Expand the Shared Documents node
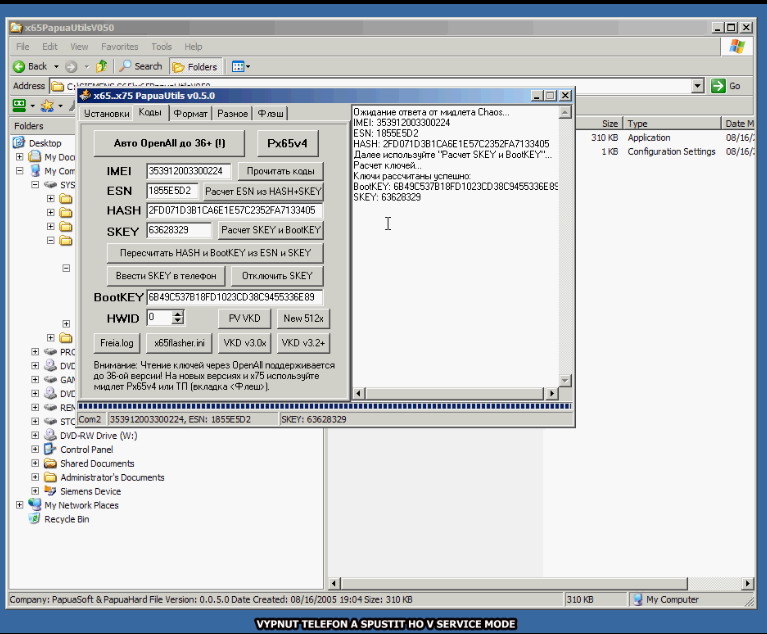This screenshot has width=767, height=634. tap(35, 463)
